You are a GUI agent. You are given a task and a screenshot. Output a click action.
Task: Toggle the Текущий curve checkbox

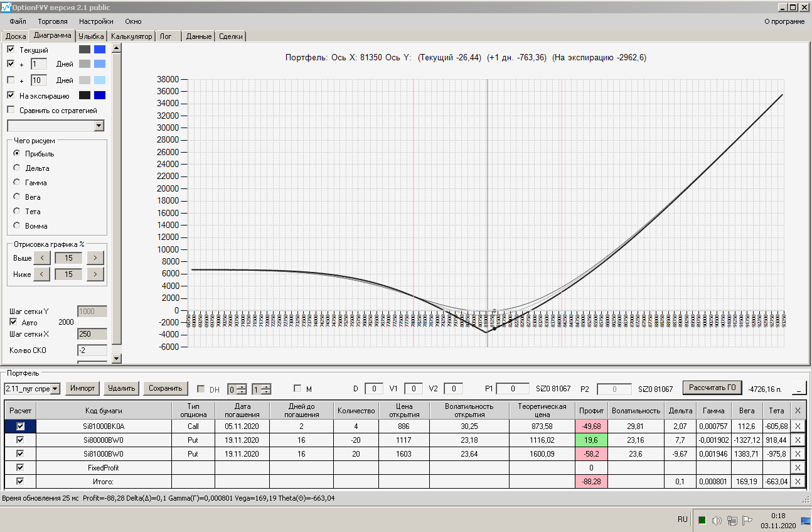(11, 49)
